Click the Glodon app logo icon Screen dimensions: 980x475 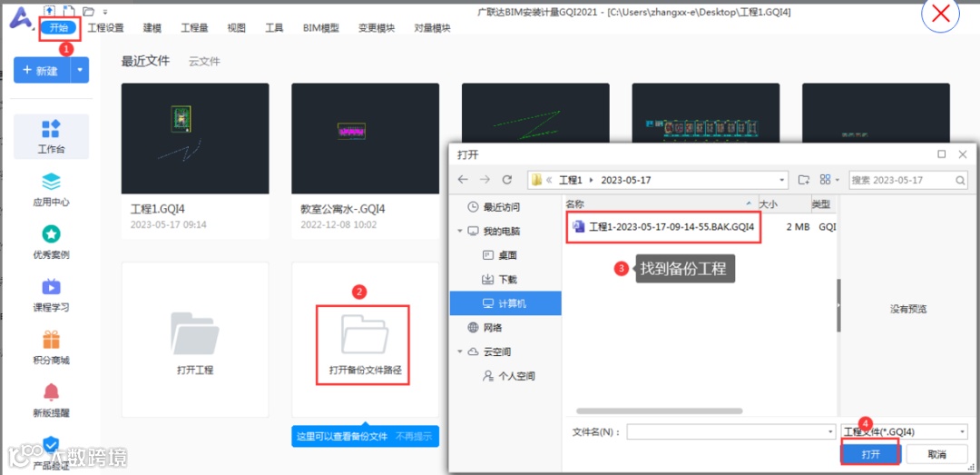pos(23,17)
